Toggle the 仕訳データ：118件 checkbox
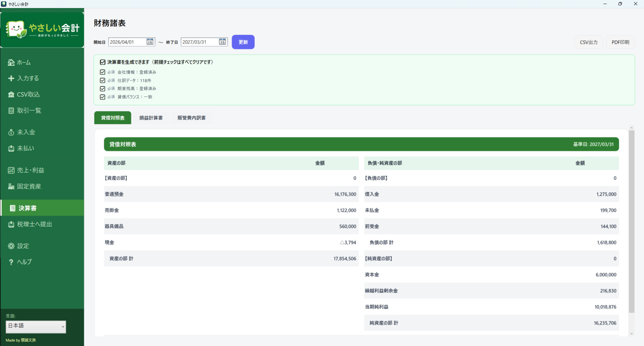 pyautogui.click(x=103, y=80)
